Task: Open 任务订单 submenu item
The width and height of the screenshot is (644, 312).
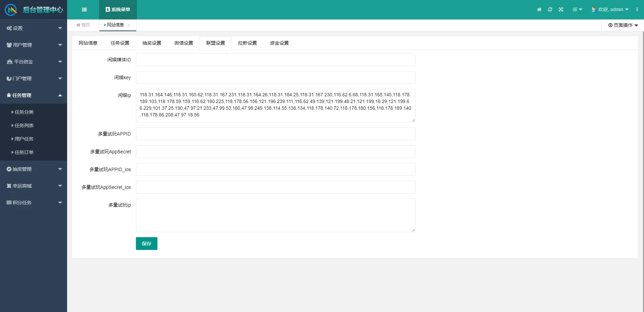Action: click(34, 152)
